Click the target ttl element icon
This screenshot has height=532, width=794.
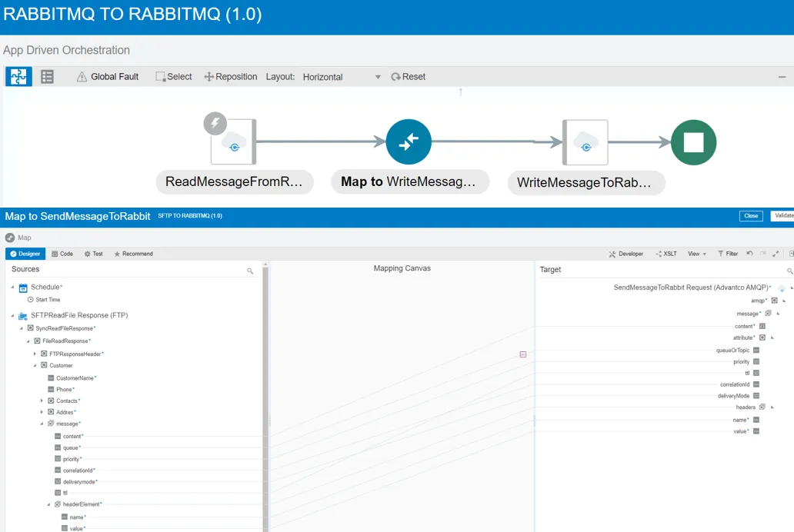coord(756,373)
